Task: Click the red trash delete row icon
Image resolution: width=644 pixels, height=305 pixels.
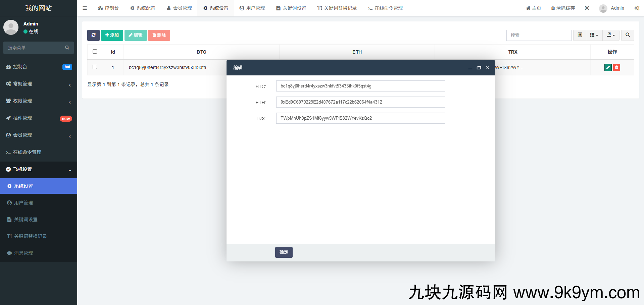Action: tap(616, 67)
